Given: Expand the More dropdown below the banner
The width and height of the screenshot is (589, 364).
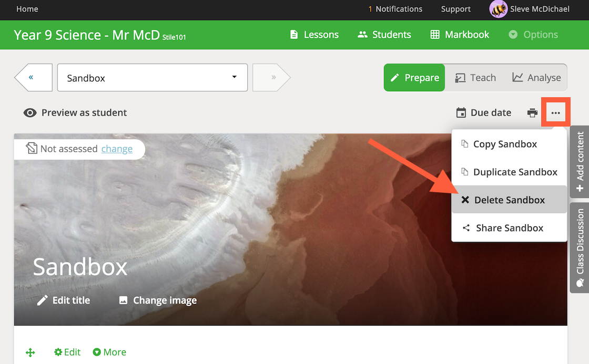Looking at the screenshot, I should click(110, 352).
